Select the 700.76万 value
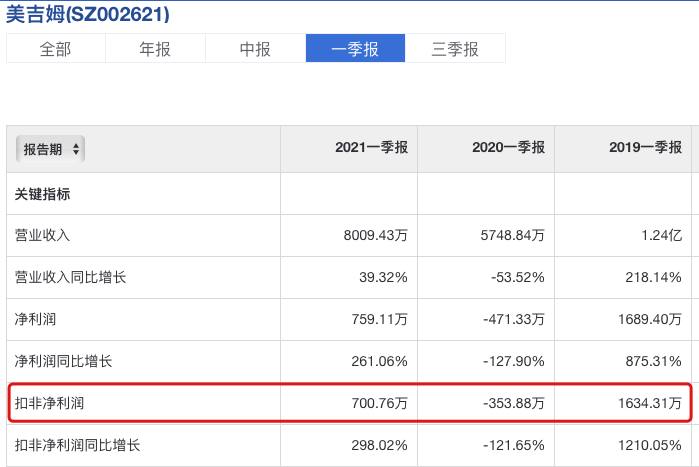This screenshot has height=467, width=699. click(x=379, y=403)
